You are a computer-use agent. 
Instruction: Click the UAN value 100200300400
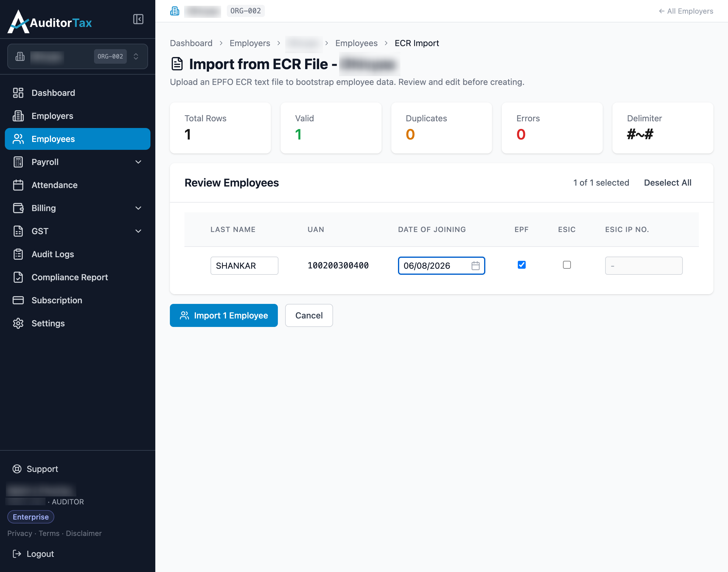tap(338, 266)
